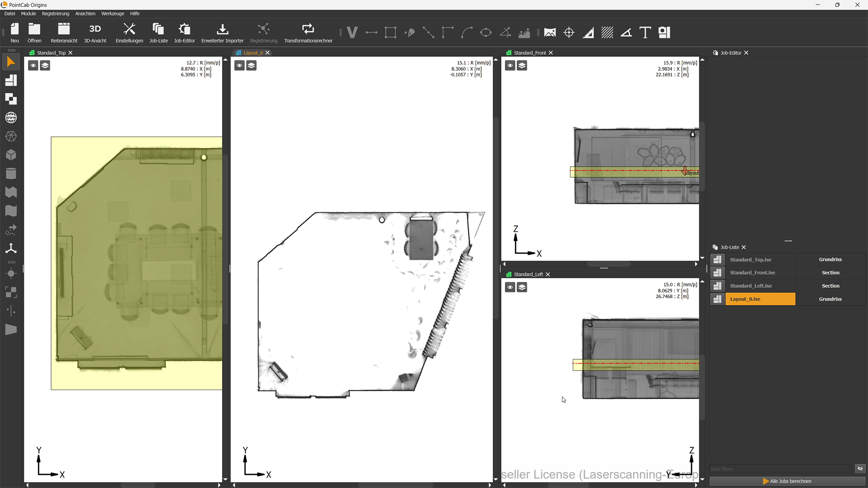
Task: Open the Transformationsrechner tool
Action: [308, 33]
